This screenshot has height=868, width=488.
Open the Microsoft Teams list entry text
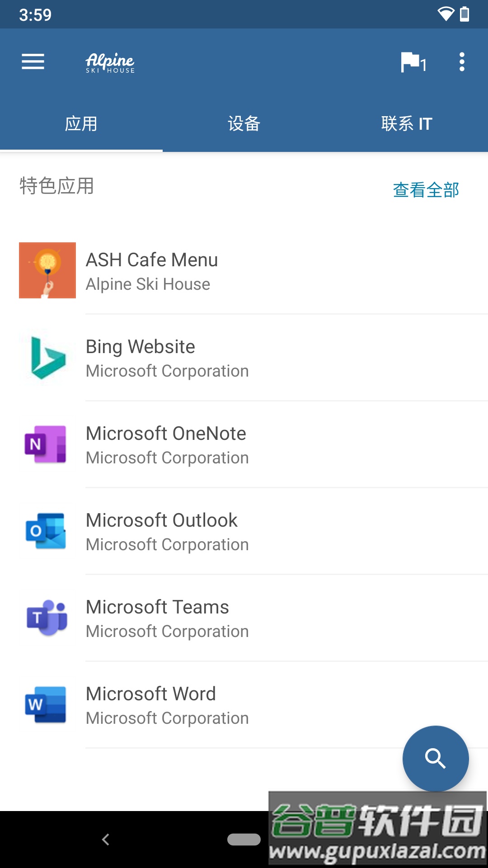tap(157, 607)
